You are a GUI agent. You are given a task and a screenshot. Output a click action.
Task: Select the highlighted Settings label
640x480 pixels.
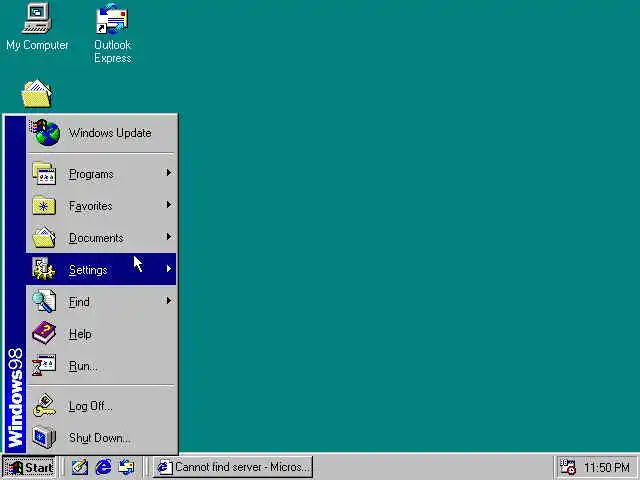88,270
